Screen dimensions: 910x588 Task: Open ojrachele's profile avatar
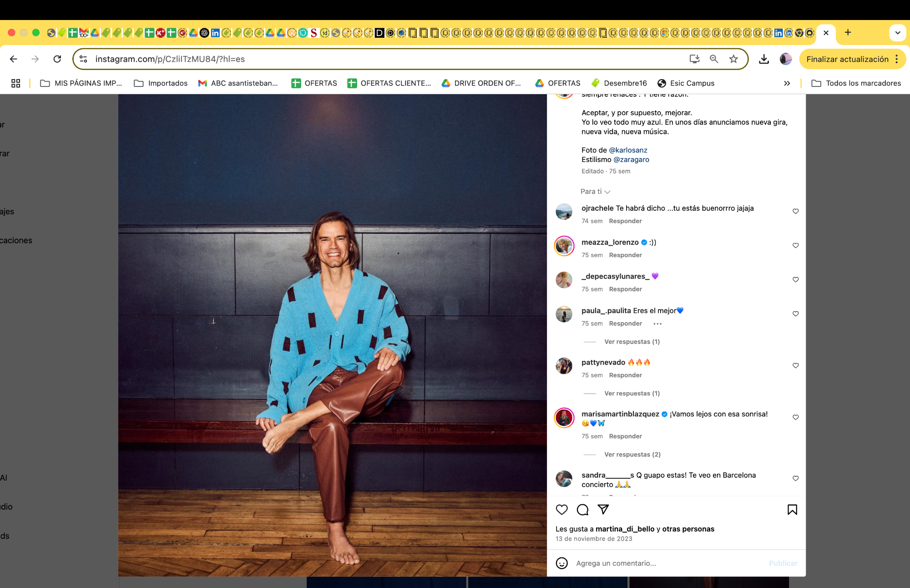pos(564,212)
